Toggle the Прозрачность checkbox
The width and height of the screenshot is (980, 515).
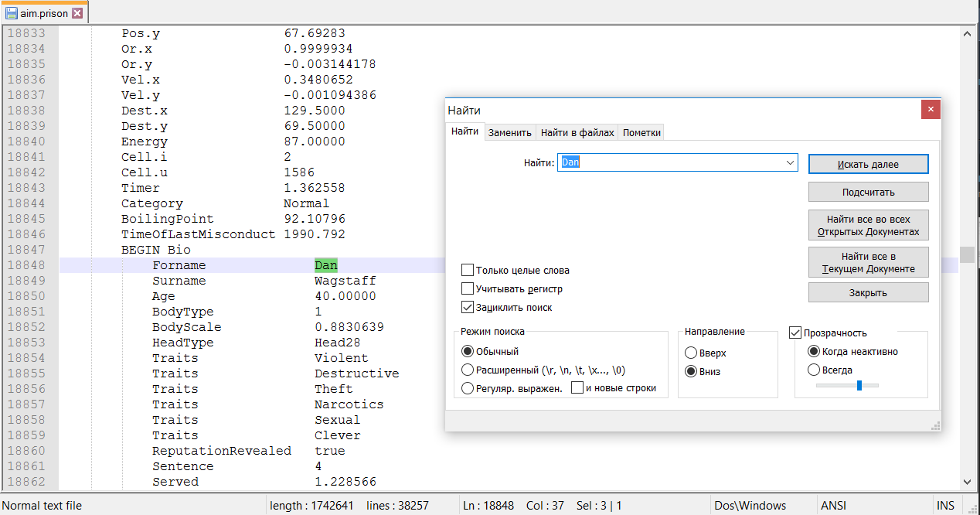pyautogui.click(x=795, y=333)
